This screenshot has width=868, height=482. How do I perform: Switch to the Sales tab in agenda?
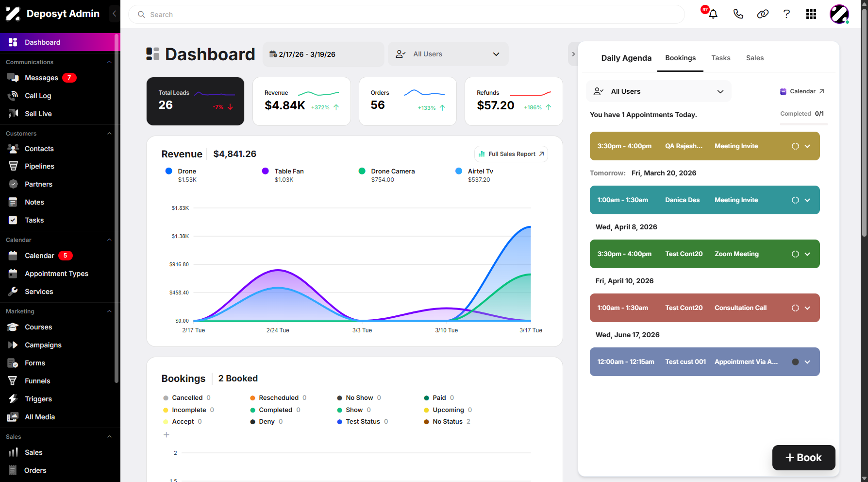[x=754, y=58]
